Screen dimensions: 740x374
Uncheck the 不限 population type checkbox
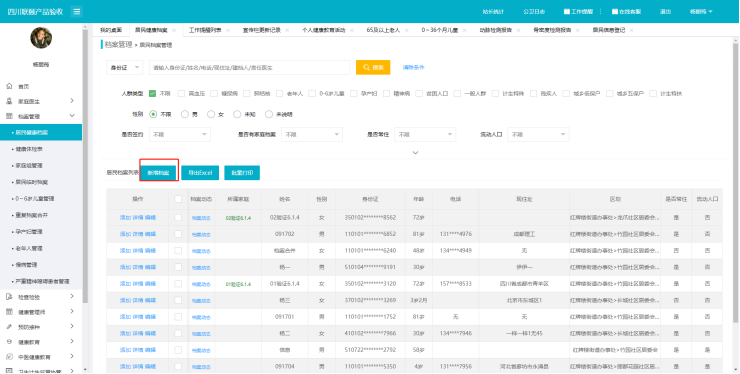tap(152, 94)
